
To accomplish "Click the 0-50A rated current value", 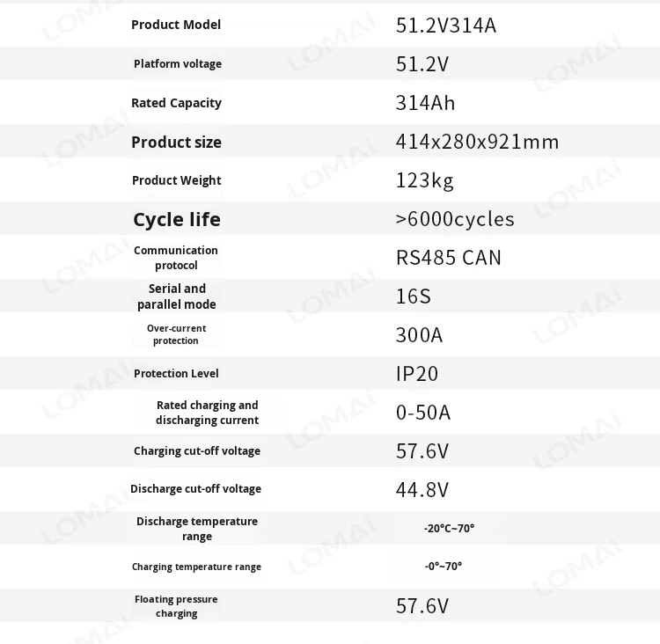I will 423,413.
